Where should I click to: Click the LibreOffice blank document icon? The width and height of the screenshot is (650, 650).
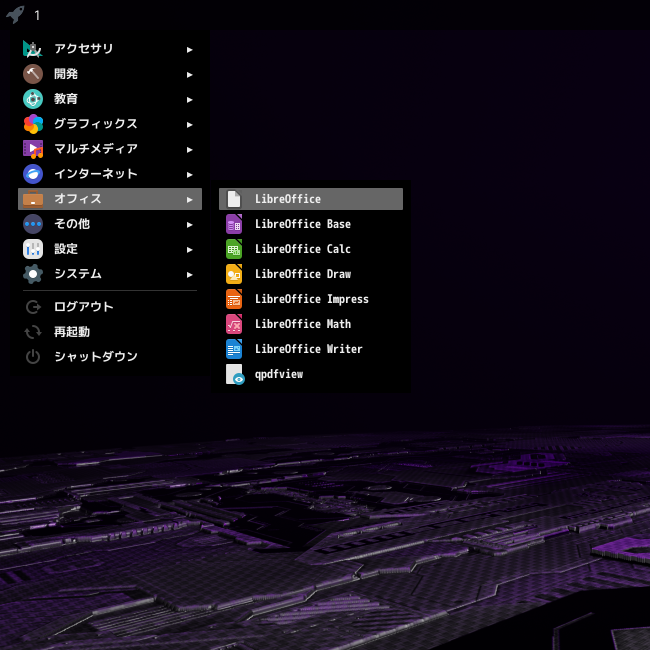coord(234,199)
